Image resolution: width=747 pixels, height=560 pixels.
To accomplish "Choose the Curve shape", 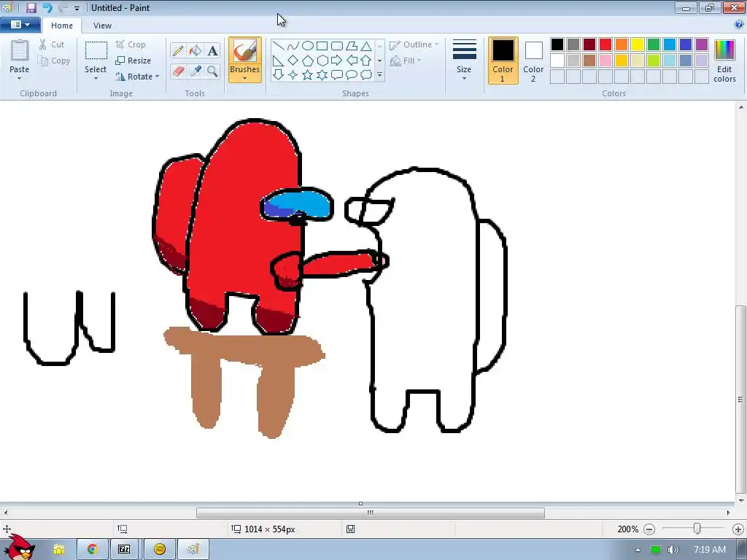I will [x=293, y=46].
